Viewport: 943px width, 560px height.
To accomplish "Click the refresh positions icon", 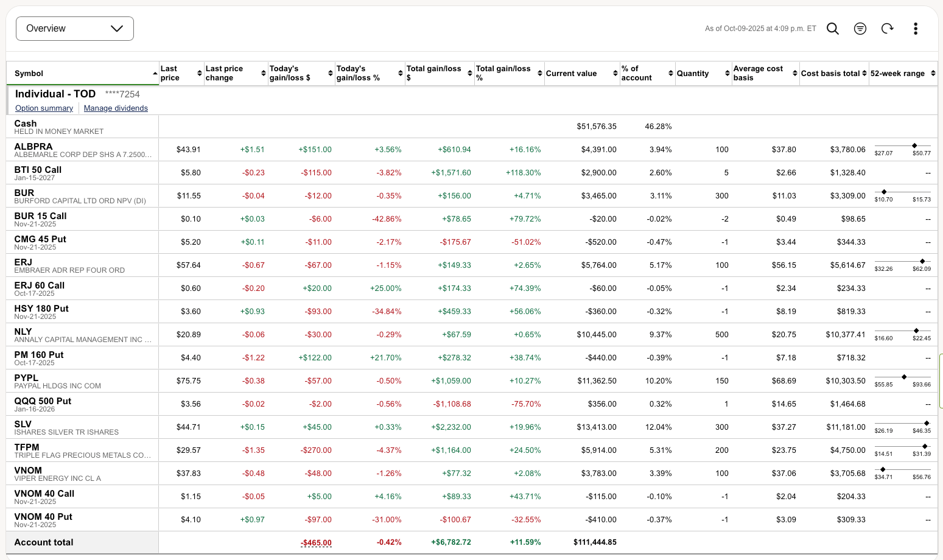I will pos(887,29).
